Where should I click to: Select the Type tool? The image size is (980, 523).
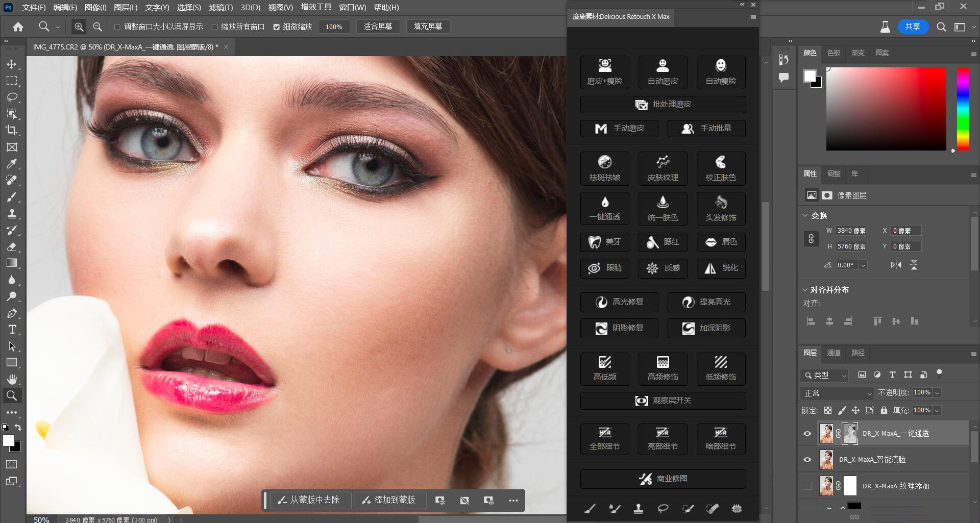pos(12,330)
